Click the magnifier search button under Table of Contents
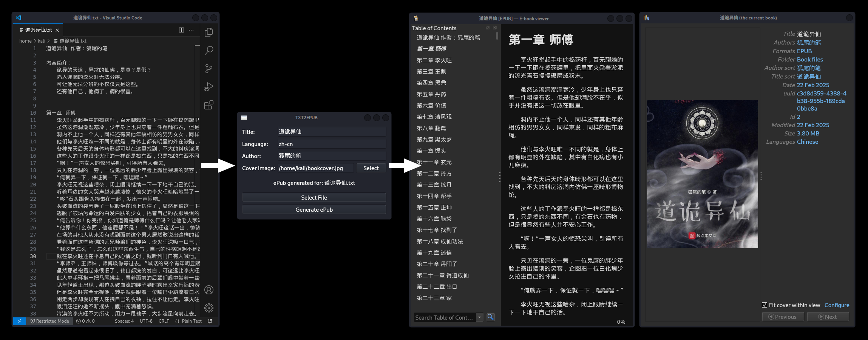The height and width of the screenshot is (340, 868). [490, 317]
